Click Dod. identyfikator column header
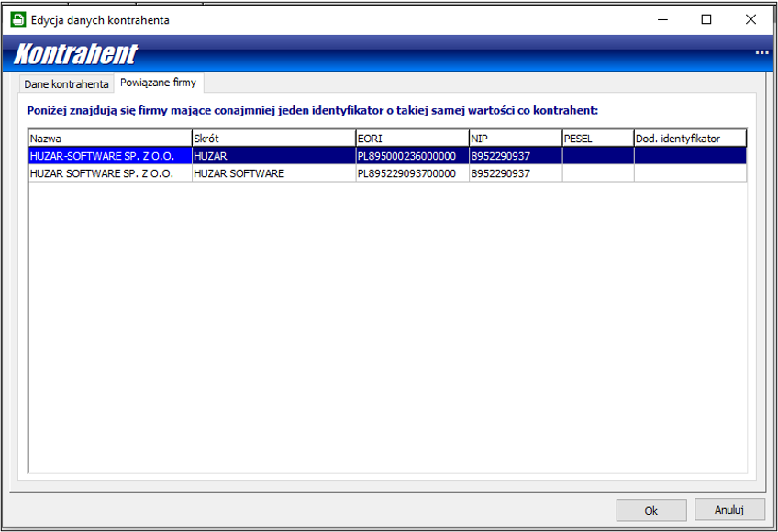778x532 pixels. [690, 139]
